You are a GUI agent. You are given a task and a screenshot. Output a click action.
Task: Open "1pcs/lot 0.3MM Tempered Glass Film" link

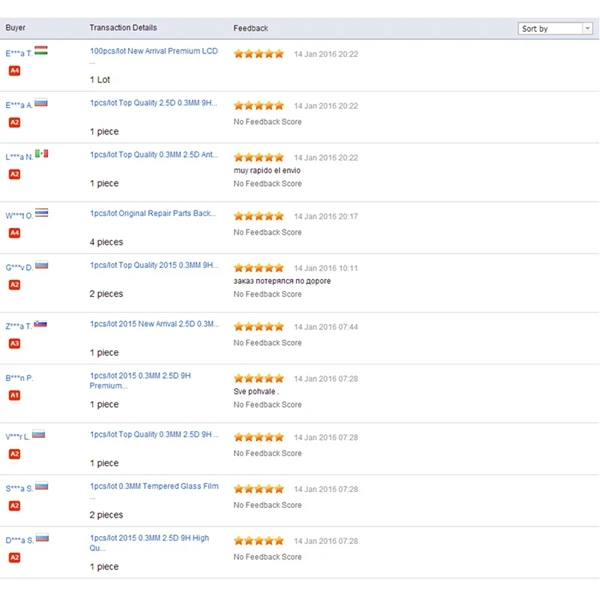pyautogui.click(x=154, y=488)
